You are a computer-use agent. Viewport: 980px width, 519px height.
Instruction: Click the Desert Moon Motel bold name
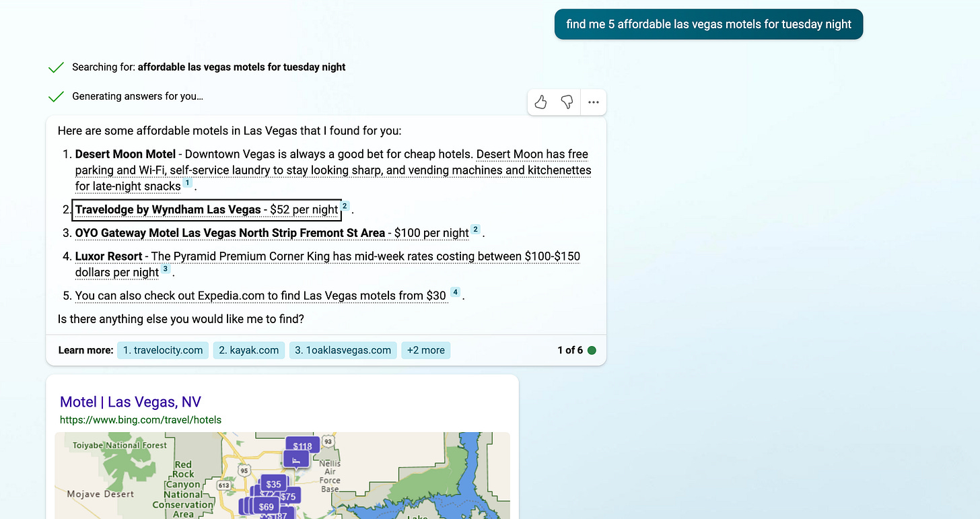pyautogui.click(x=125, y=154)
